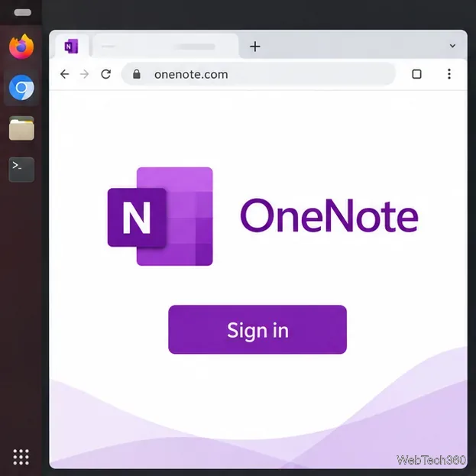This screenshot has width=476, height=476.
Task: Reload the onenote.com page
Action: coord(105,74)
